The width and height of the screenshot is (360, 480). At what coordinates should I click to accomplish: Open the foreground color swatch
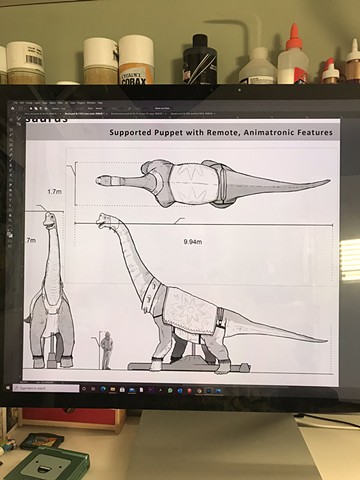click(x=9, y=233)
